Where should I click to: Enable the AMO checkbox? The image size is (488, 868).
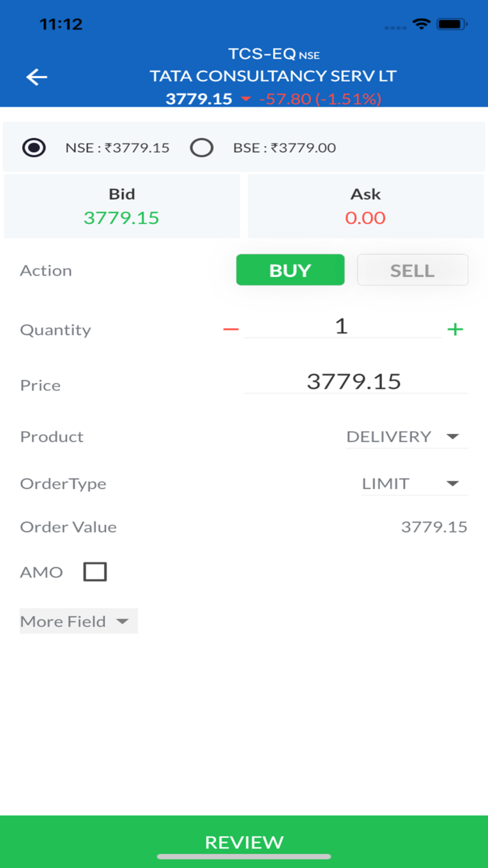coord(94,571)
